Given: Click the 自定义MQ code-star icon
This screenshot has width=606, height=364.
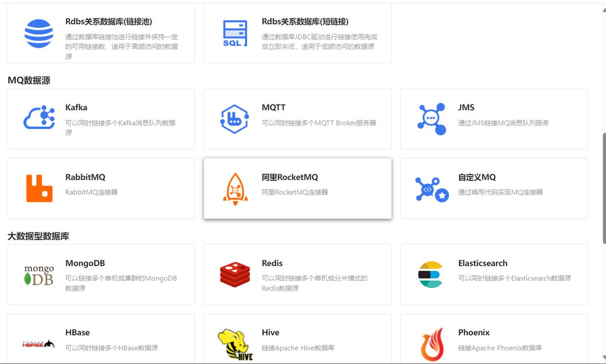Looking at the screenshot, I should coord(432,189).
